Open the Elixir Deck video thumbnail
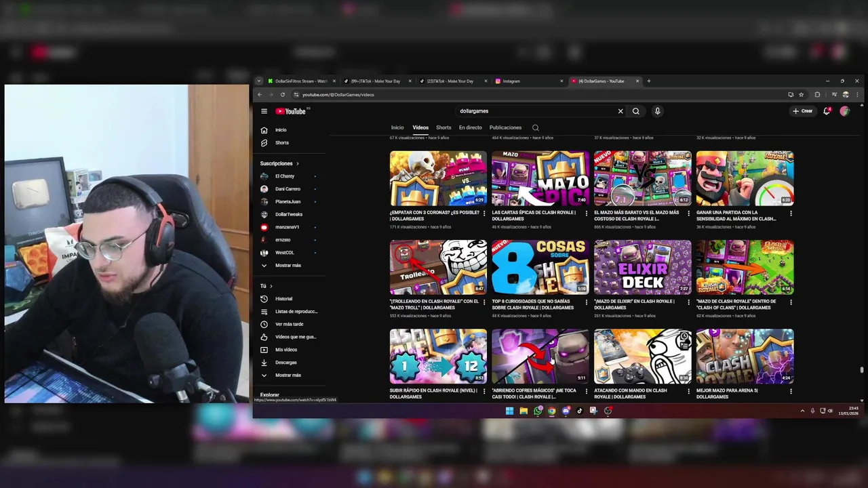Screen dimensions: 868x488 [642, 267]
